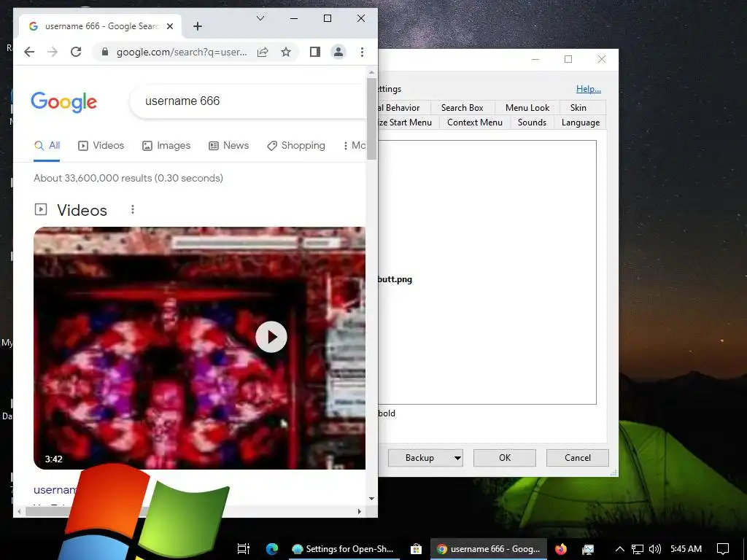Click the vertical scrollbar in Chrome page

[x=371, y=119]
